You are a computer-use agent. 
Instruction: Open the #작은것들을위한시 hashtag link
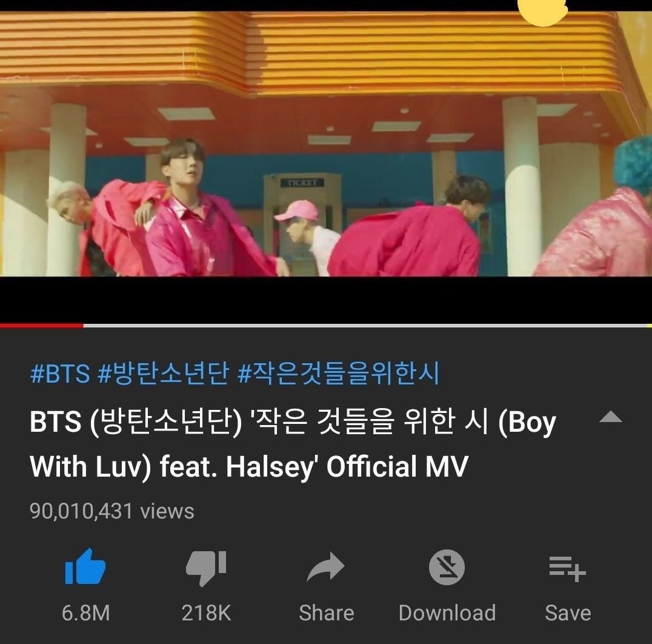click(x=339, y=373)
